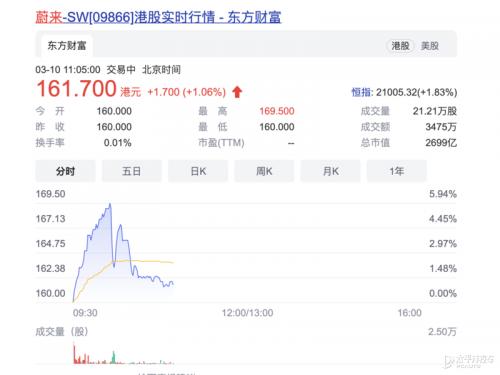500x375 pixels.
Task: Click the 12:00/13:00 time axis label
Action: tap(247, 313)
